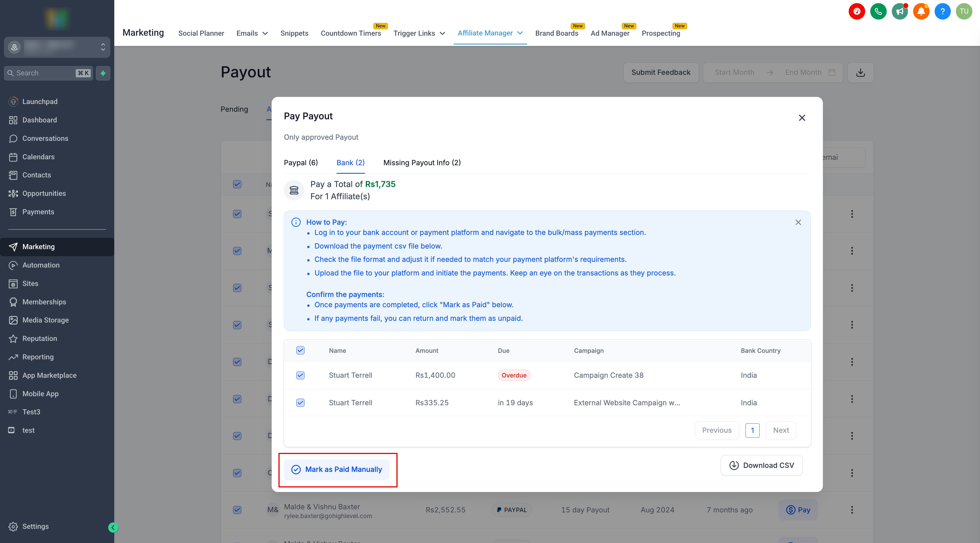Image resolution: width=980 pixels, height=543 pixels.
Task: Open the megaphone announcements icon
Action: (x=900, y=11)
